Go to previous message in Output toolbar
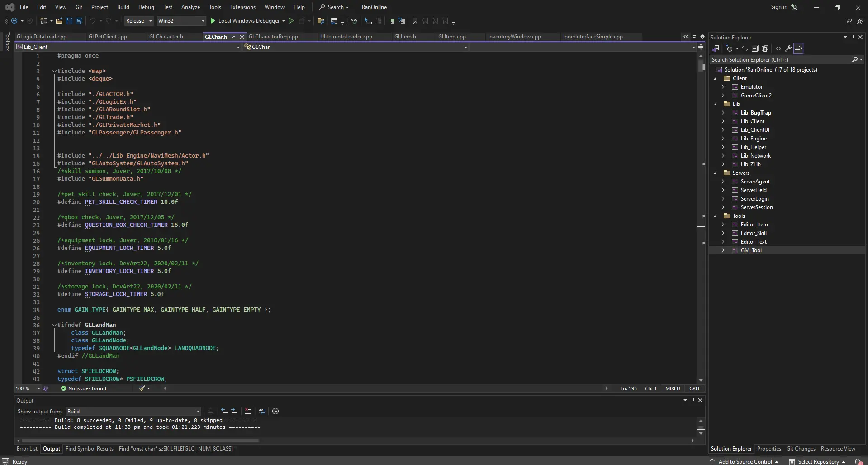The image size is (868, 465). click(x=224, y=411)
